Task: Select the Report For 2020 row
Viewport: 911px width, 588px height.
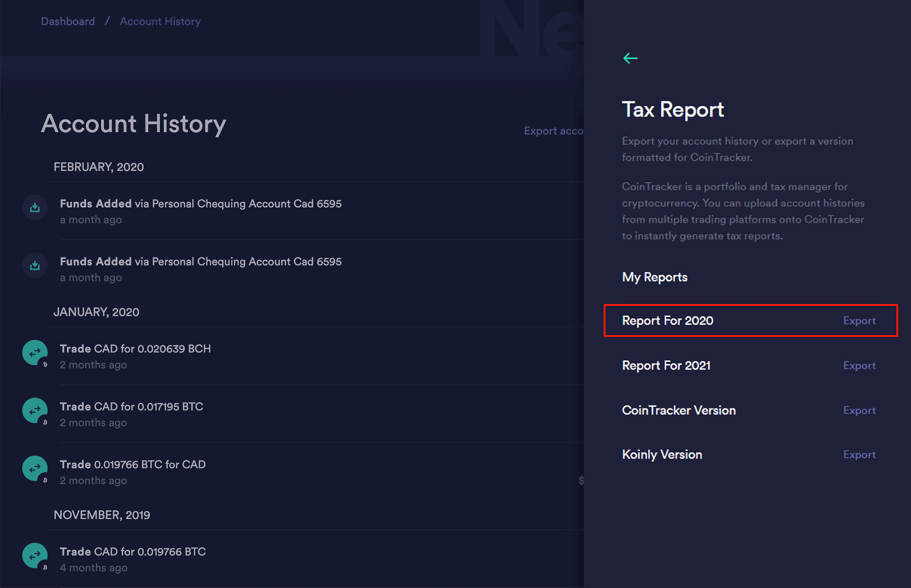Action: click(x=668, y=320)
